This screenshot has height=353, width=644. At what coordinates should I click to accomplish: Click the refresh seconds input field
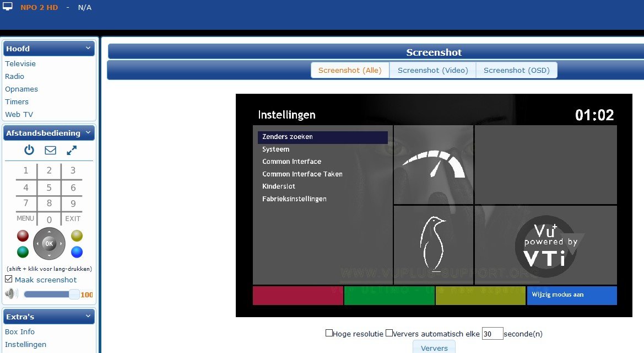[493, 334]
